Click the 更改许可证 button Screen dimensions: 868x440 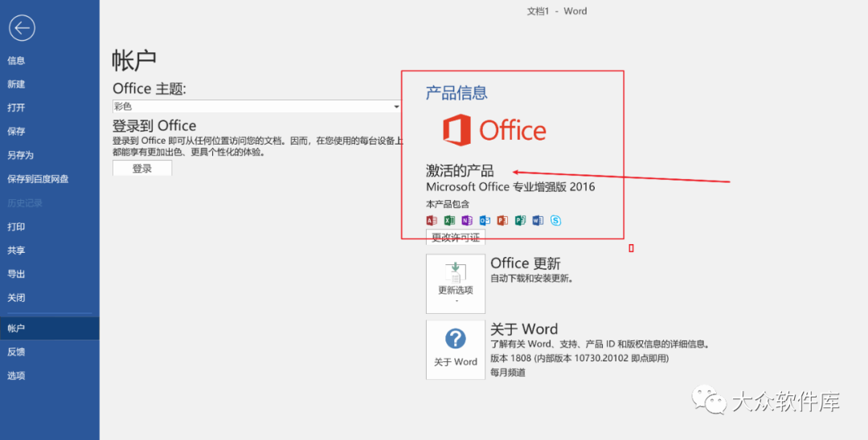click(456, 238)
